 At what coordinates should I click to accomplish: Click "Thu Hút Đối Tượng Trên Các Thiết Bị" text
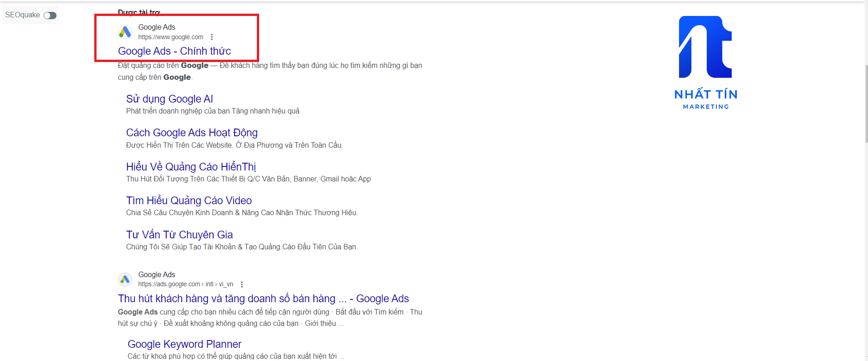coord(249,179)
